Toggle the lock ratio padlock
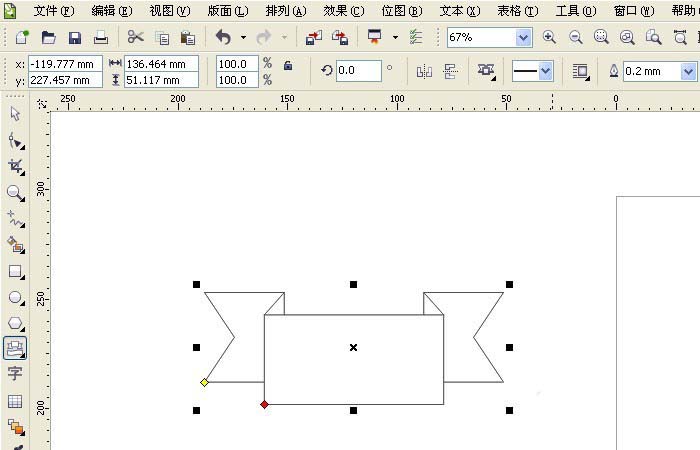700x450 pixels. click(x=288, y=66)
